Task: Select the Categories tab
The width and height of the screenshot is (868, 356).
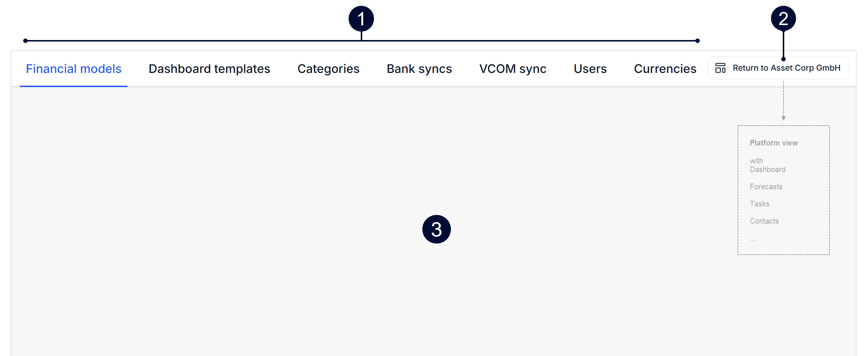Action: tap(328, 69)
